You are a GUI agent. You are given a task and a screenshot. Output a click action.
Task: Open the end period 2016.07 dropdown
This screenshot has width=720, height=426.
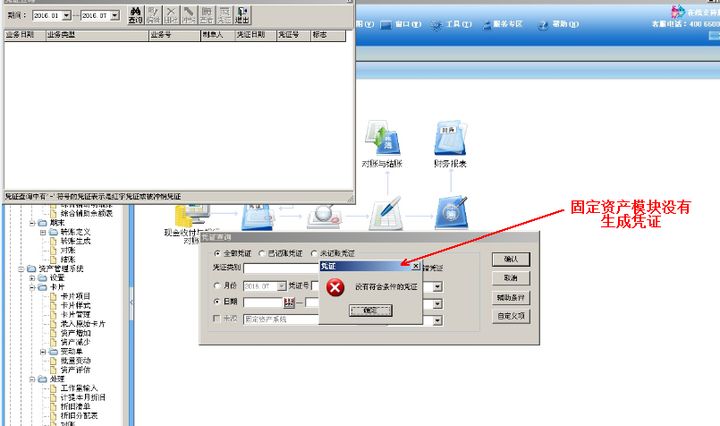pyautogui.click(x=115, y=16)
